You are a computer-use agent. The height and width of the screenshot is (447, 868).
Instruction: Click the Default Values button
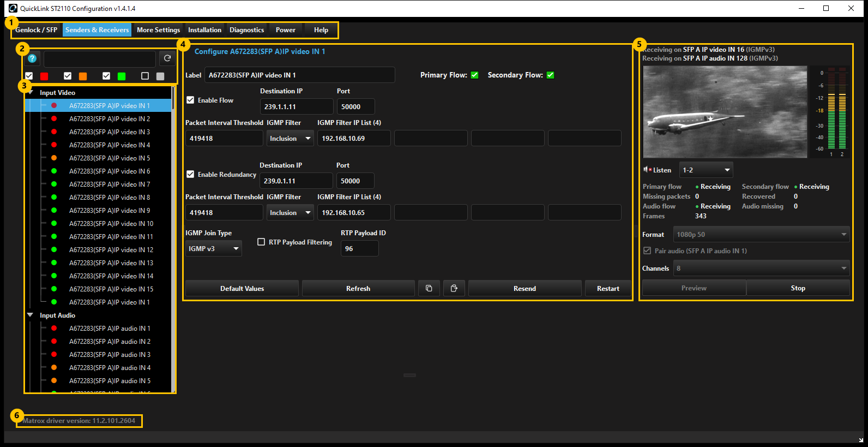click(x=242, y=288)
